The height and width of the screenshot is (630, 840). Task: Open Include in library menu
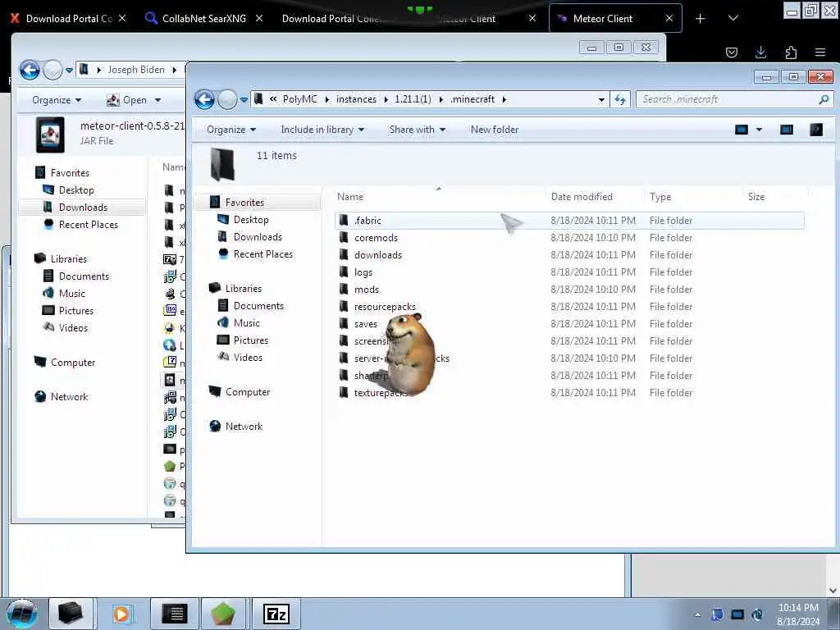click(x=322, y=130)
